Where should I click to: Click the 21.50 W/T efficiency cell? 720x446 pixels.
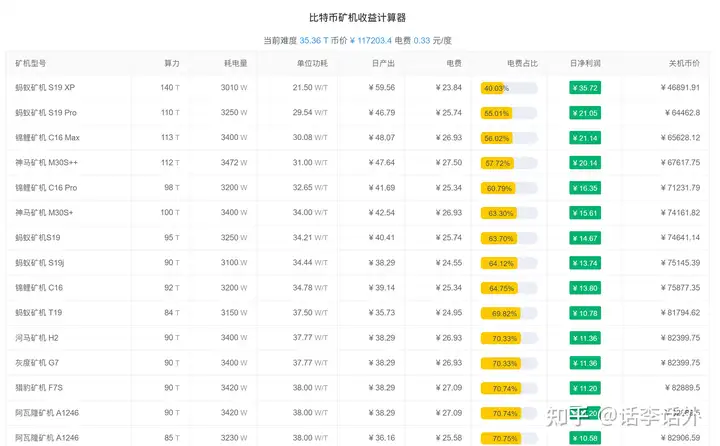click(310, 87)
